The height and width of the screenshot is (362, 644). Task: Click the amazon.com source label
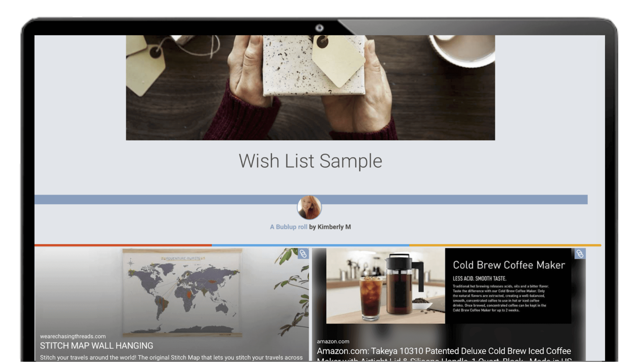[333, 341]
